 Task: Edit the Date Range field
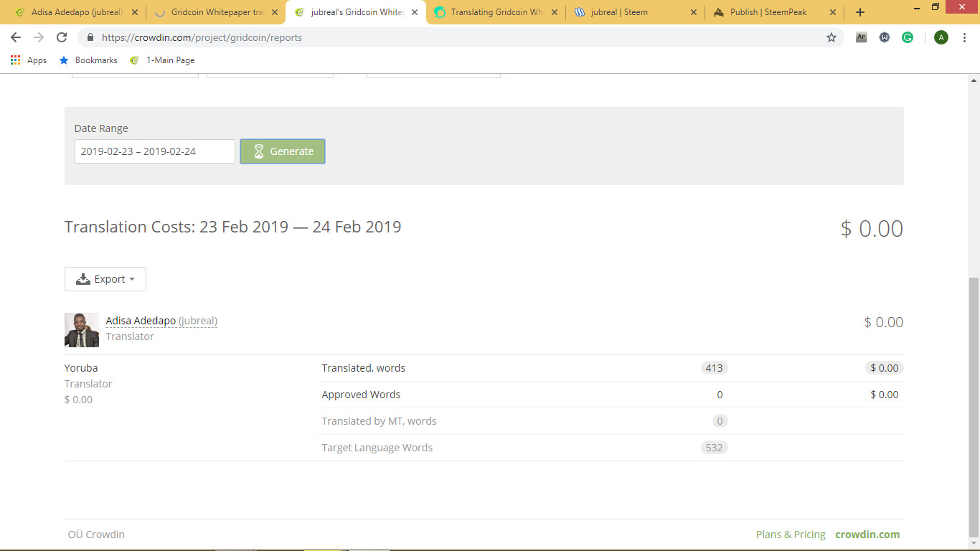155,151
